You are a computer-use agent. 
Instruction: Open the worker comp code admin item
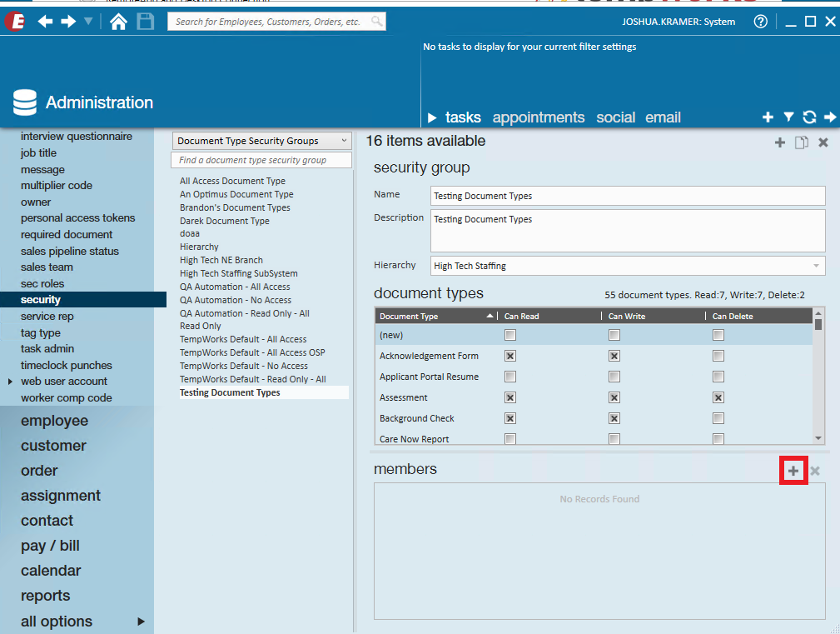(67, 398)
